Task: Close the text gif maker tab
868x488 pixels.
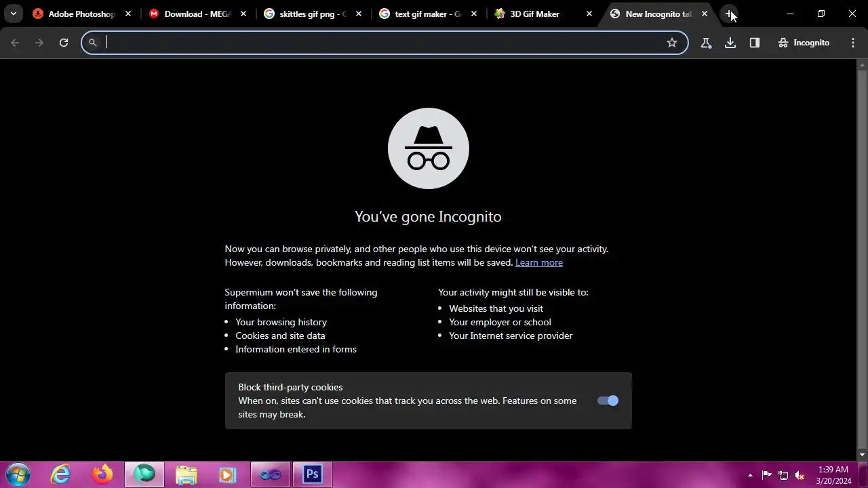Action: point(474,14)
